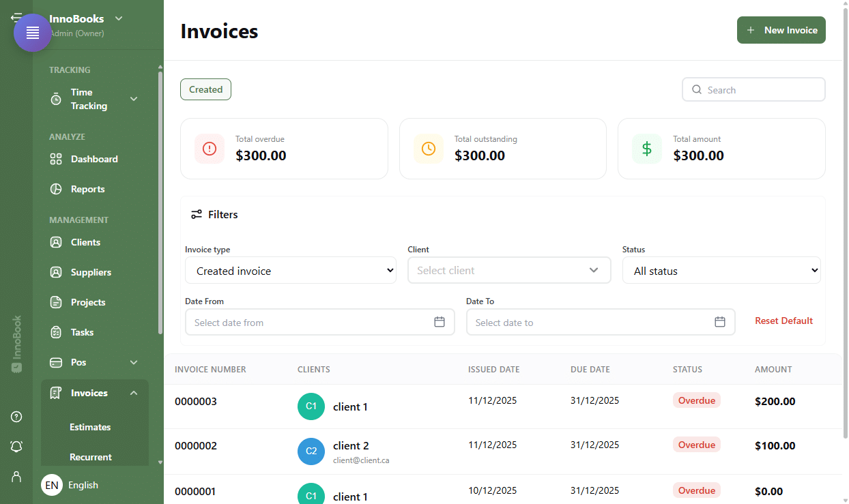Viewport: 849px width, 504px height.
Task: Click C2 avatar for client 2
Action: click(x=311, y=451)
